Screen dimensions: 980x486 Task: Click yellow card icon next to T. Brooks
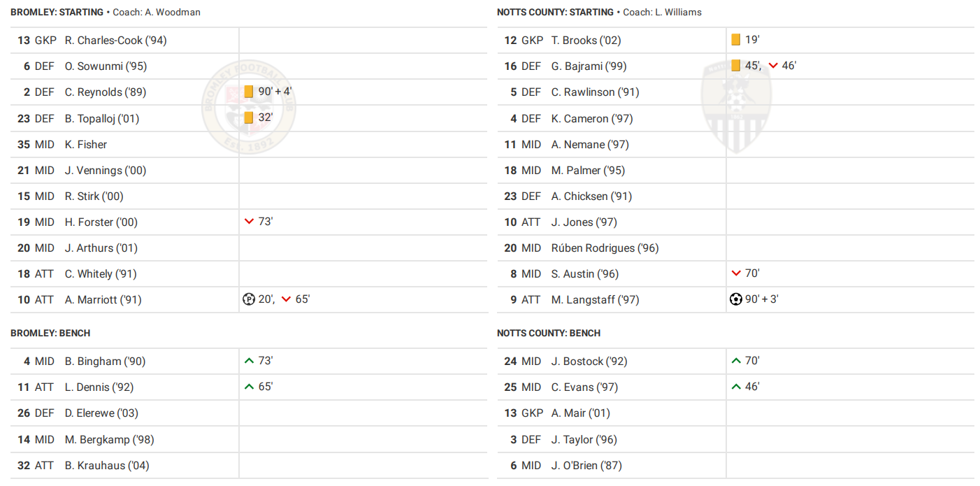pos(735,40)
